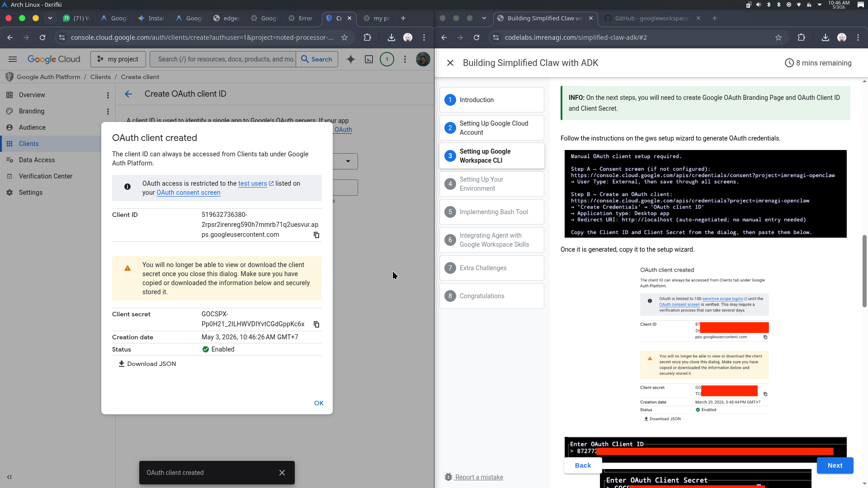The width and height of the screenshot is (868, 488).
Task: Click Report a mistake link
Action: point(479,477)
